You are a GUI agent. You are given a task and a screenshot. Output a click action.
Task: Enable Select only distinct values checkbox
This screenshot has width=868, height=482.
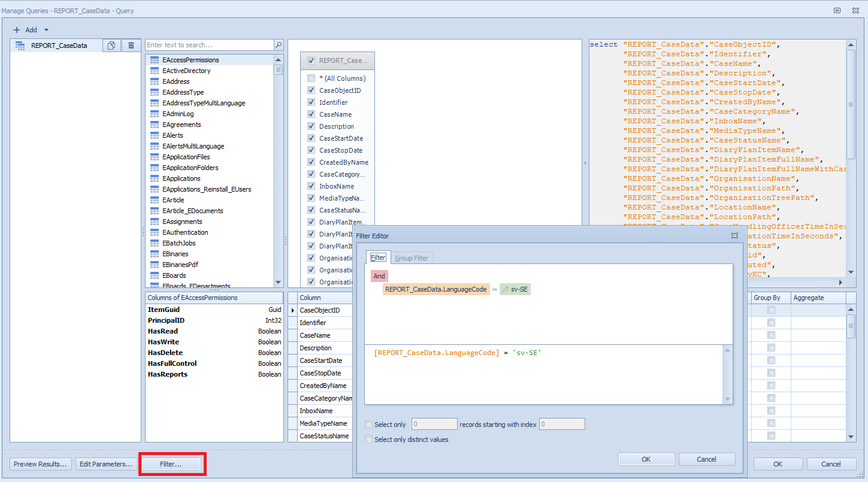click(369, 439)
